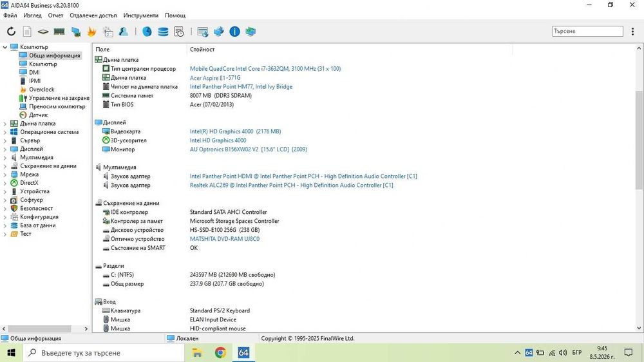Open the Инструменти menu
Image resolution: width=644 pixels, height=362 pixels.
tap(141, 15)
